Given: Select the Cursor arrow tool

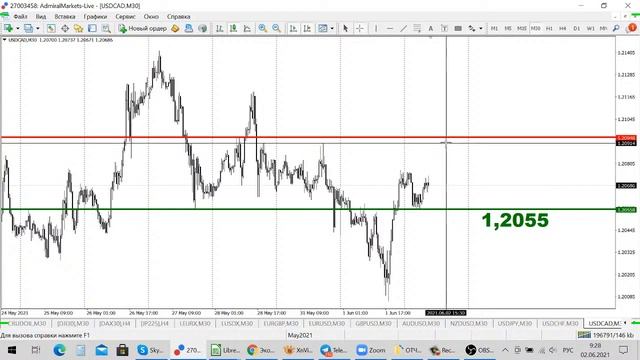Looking at the screenshot, I should [346, 28].
